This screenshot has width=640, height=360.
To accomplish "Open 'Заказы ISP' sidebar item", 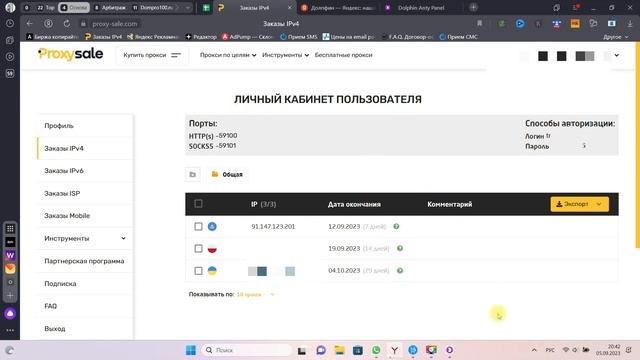I will click(x=62, y=193).
